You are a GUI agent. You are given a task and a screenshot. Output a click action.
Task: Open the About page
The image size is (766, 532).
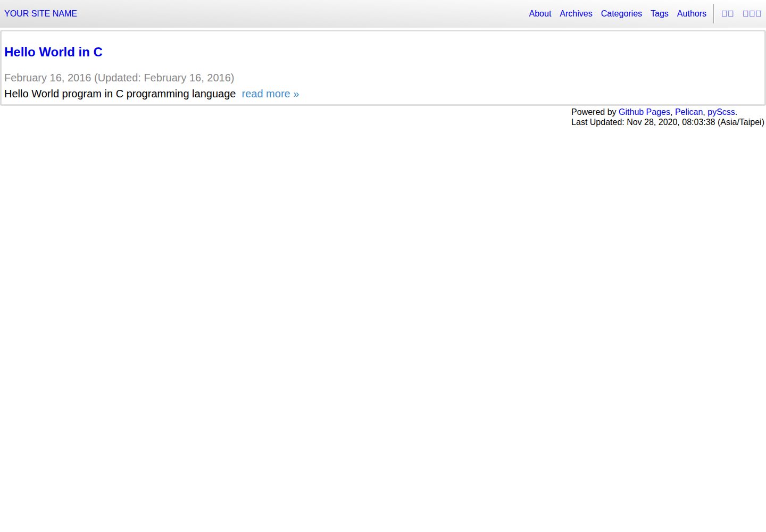click(540, 14)
